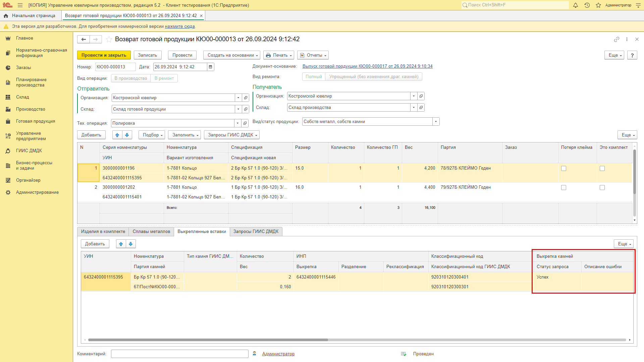Click Записать button
644x362 pixels.
click(148, 55)
